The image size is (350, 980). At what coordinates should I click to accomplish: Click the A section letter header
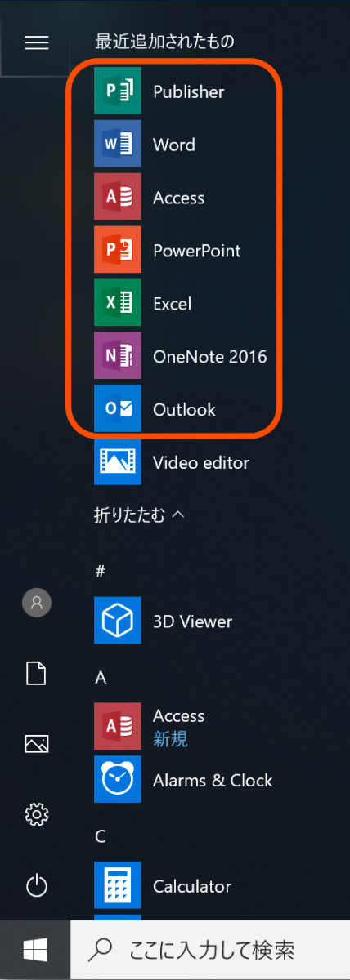pos(101,677)
